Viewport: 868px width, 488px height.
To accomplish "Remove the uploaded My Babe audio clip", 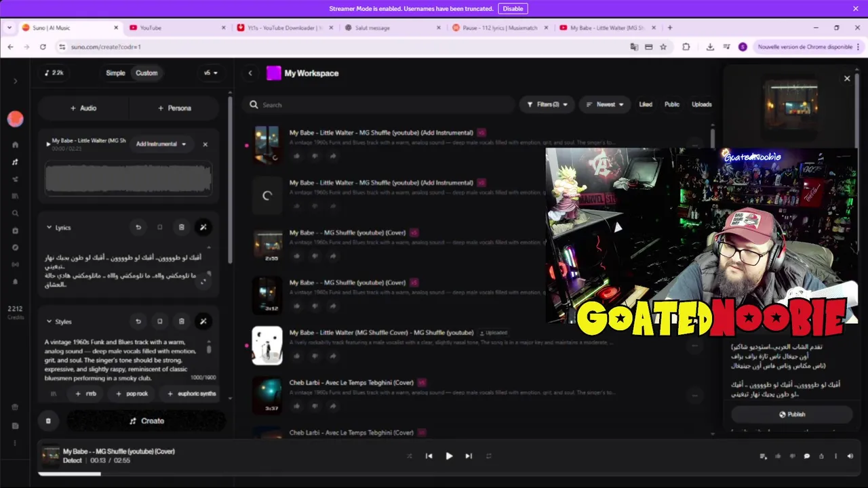I will (205, 144).
